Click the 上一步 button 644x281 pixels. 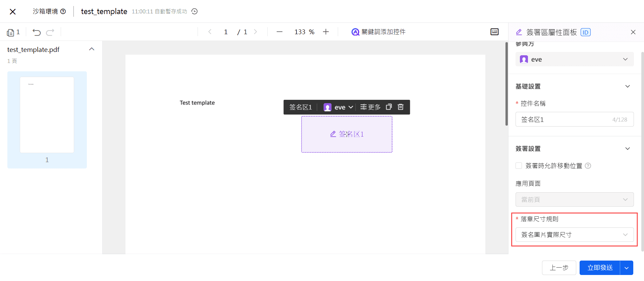point(559,268)
